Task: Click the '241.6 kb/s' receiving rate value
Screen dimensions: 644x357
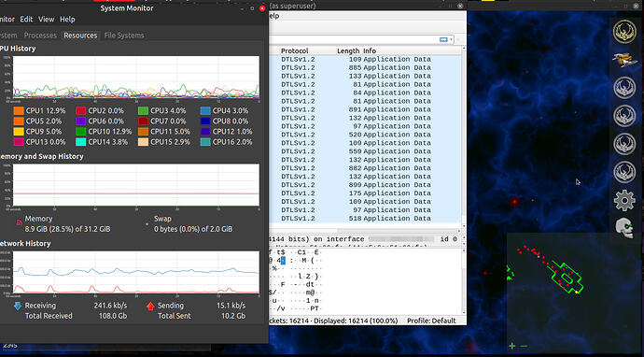Action: click(110, 306)
